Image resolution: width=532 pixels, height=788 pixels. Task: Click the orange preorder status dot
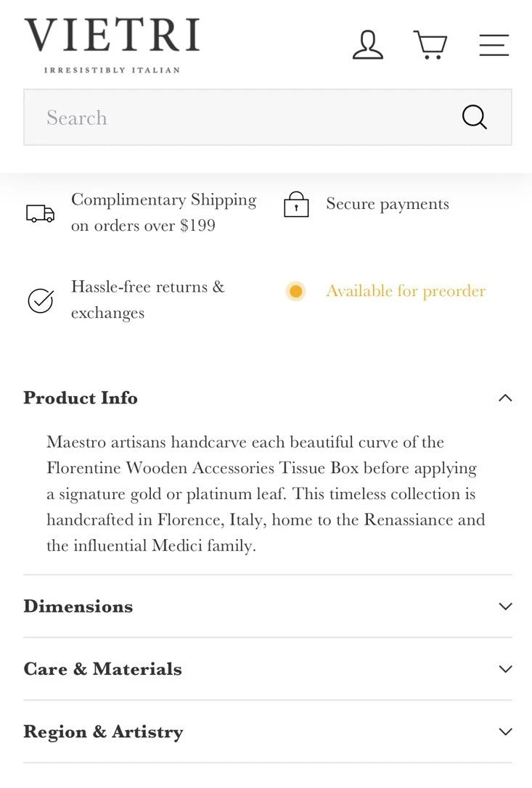(295, 292)
